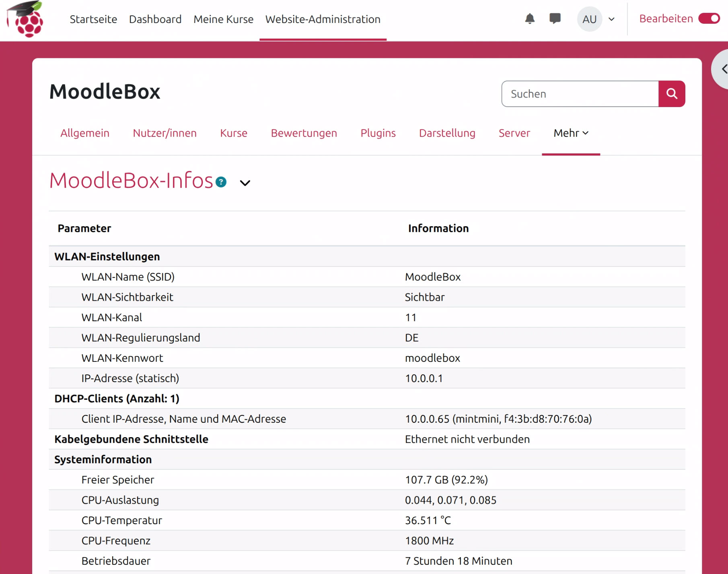Click the uptime 7 Stunden 18 Minuten
The image size is (728, 574).
pyautogui.click(x=459, y=561)
